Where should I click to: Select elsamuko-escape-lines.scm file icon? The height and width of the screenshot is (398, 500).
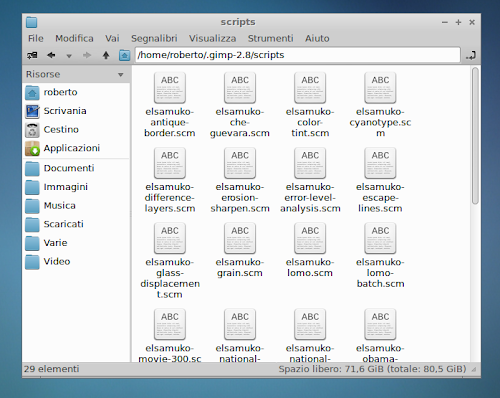(380, 163)
